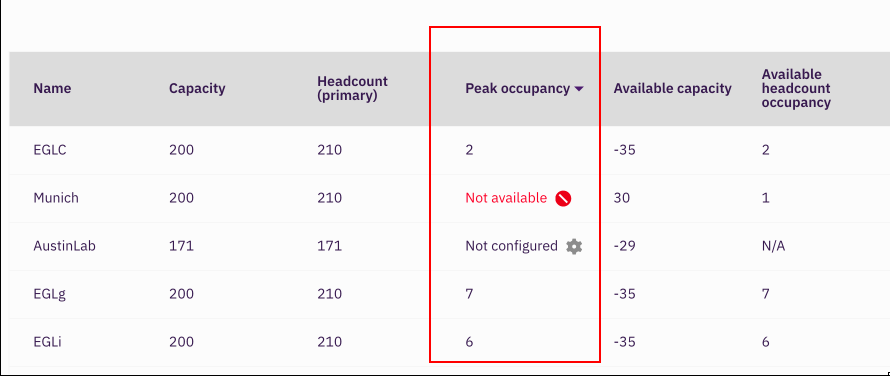
Task: Open the EGLg location row
Action: click(450, 294)
